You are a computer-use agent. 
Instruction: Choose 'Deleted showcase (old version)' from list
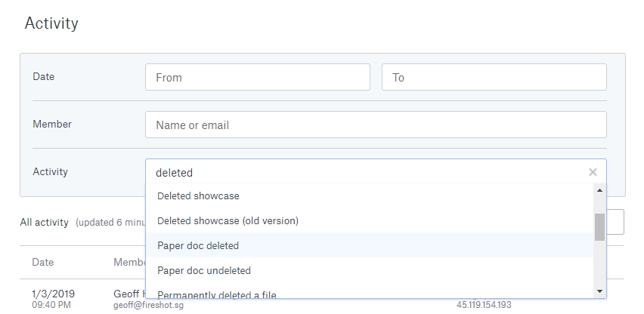228,221
